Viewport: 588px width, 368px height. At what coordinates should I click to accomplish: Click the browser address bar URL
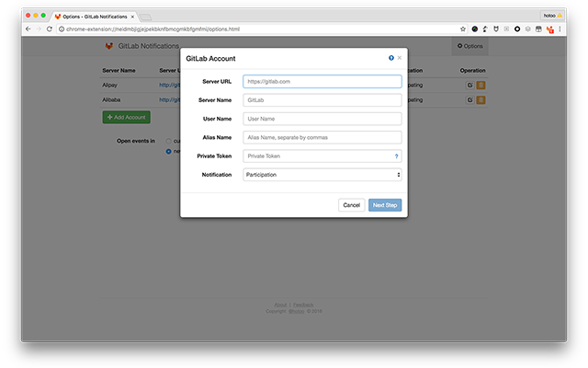pos(153,29)
